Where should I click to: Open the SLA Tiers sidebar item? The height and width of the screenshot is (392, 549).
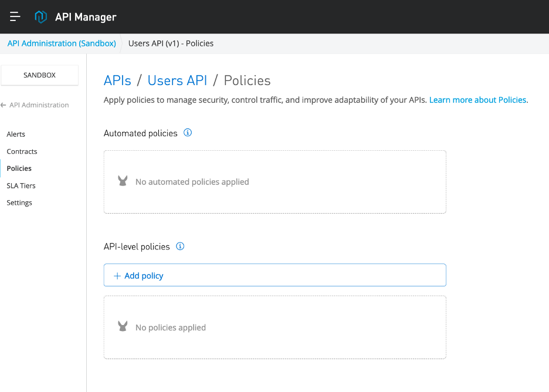click(x=21, y=185)
